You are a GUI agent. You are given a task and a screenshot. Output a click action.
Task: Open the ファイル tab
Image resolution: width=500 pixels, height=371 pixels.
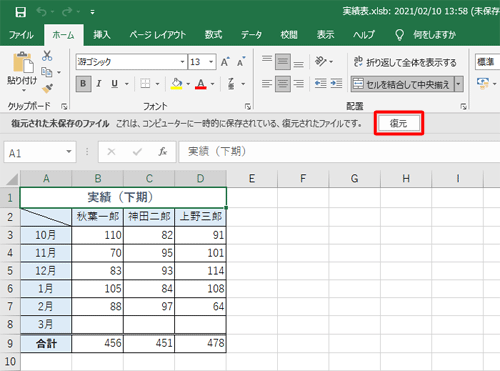(x=21, y=35)
